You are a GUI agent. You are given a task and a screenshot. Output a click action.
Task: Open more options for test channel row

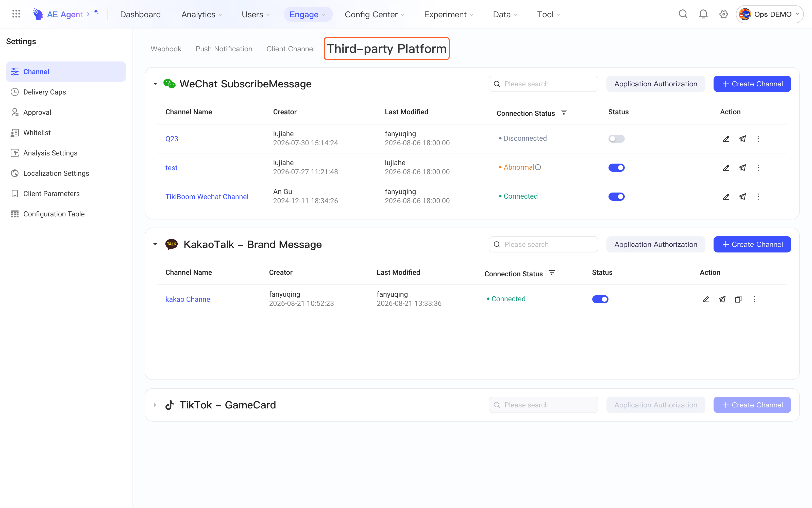point(759,168)
